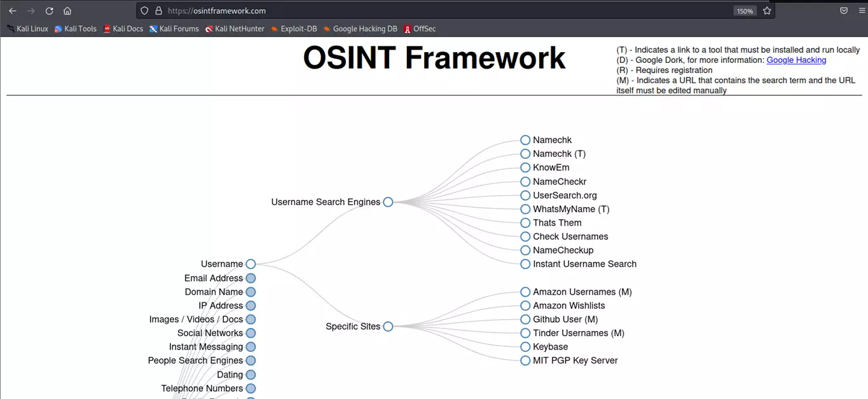Open the Kali Tools bookmark
Viewport: 868px width, 399px height.
coord(76,29)
